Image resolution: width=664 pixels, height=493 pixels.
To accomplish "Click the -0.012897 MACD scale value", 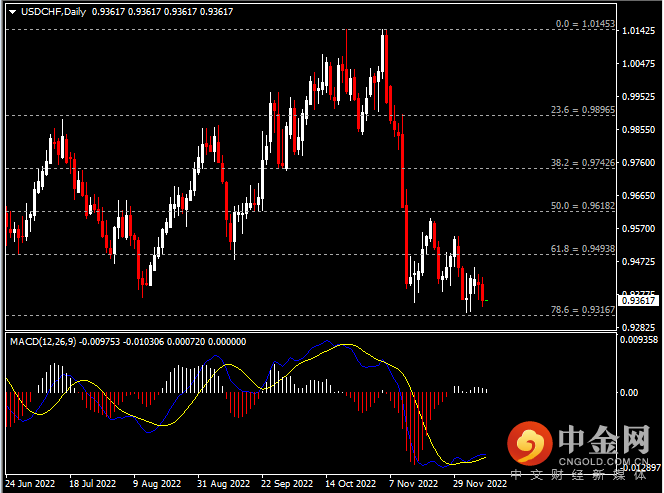I will [640, 467].
